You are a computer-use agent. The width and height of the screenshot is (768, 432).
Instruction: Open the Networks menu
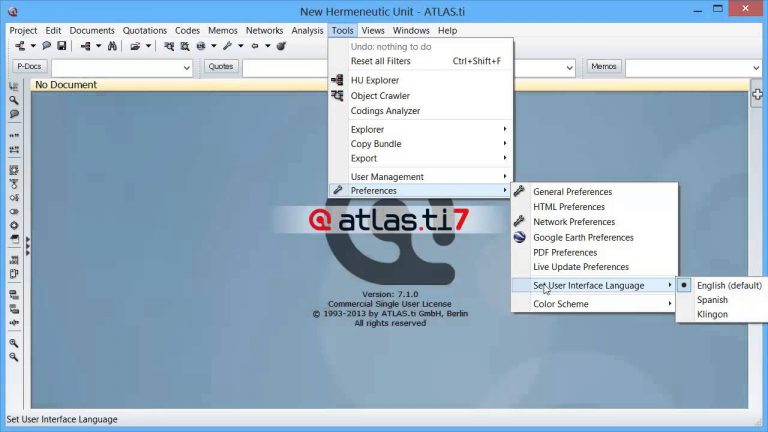pyautogui.click(x=264, y=30)
